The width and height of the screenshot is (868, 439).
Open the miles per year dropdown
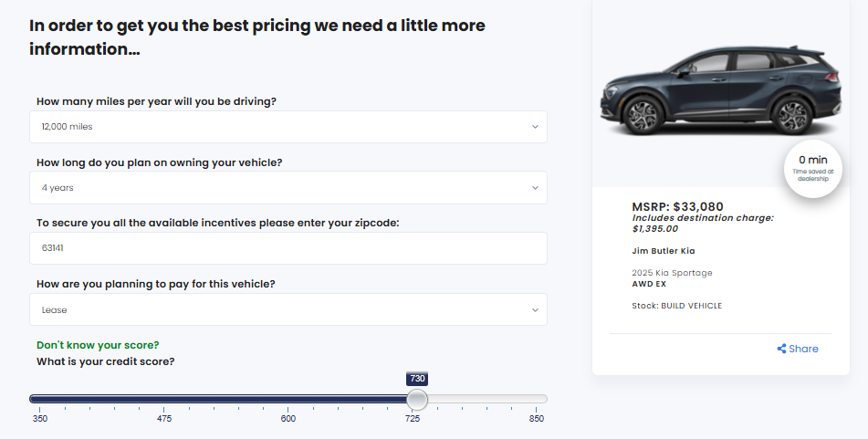288,127
